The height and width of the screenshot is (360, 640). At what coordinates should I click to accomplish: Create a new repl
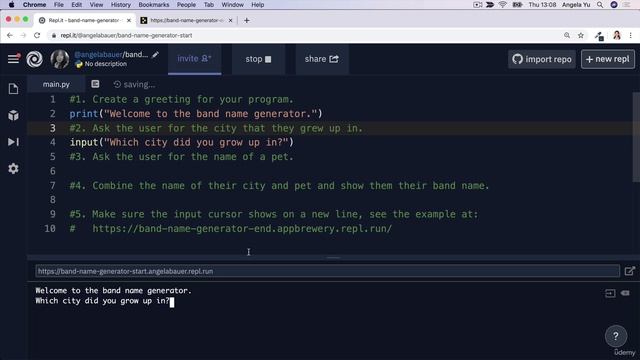pyautogui.click(x=608, y=59)
